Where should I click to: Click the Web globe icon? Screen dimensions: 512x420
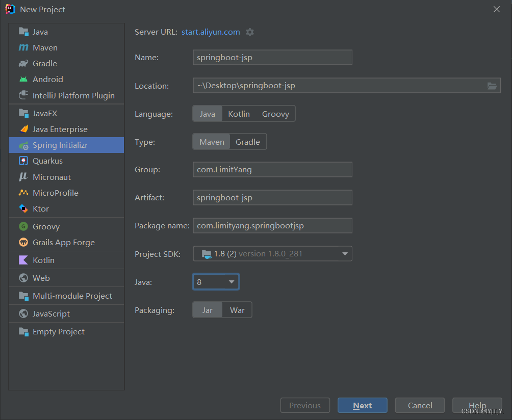pos(23,278)
